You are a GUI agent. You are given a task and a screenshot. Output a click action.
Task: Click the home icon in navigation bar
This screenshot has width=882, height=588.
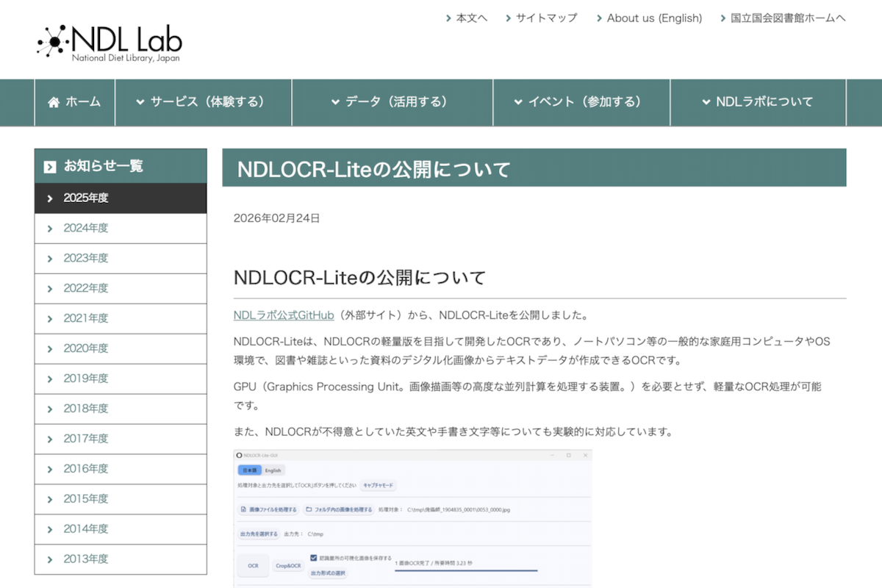point(54,102)
